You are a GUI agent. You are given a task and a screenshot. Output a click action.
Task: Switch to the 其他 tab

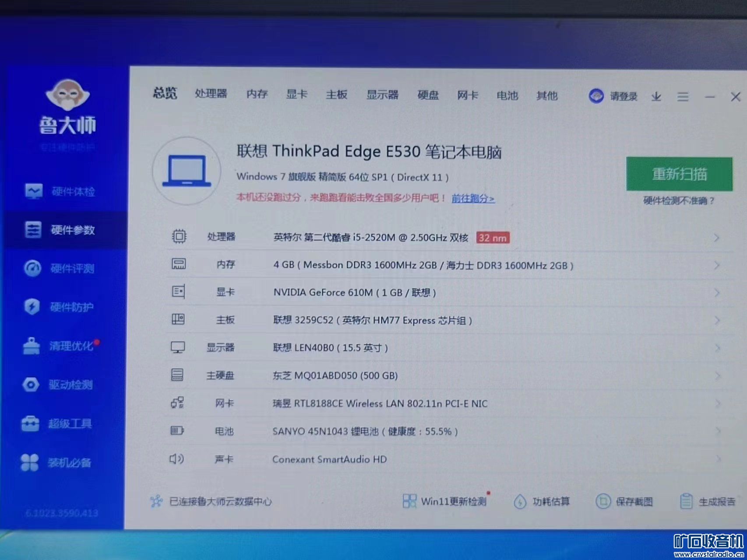point(547,95)
